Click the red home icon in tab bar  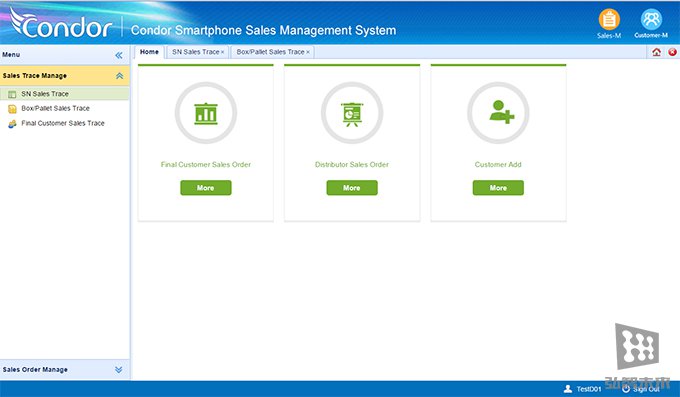coord(657,52)
